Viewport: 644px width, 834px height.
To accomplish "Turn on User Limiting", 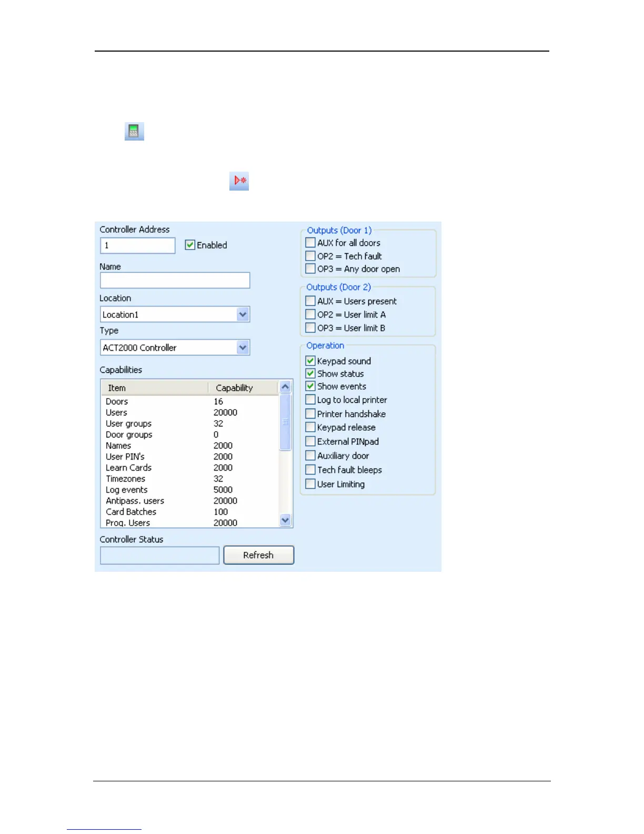I will 310,484.
